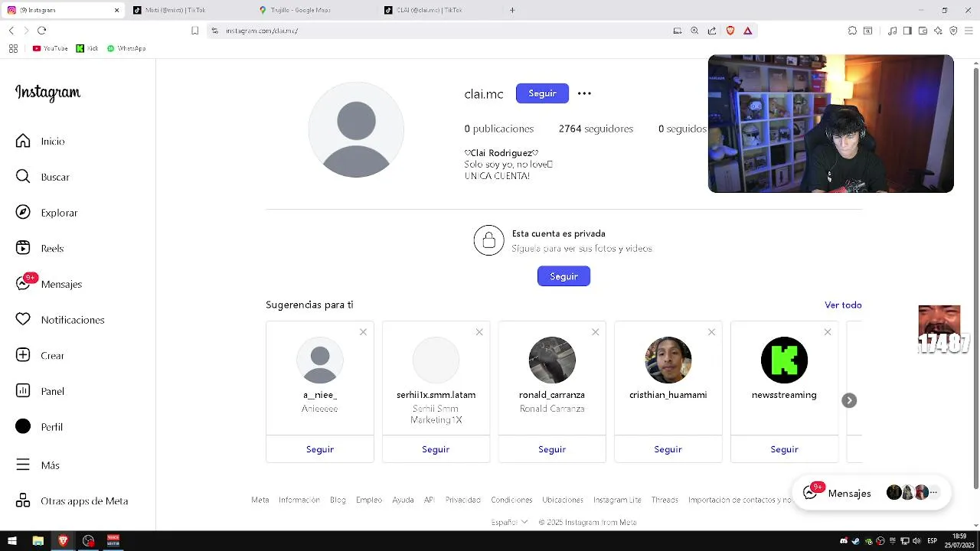980x551 pixels.
Task: Reload the page
Action: pos(41,31)
